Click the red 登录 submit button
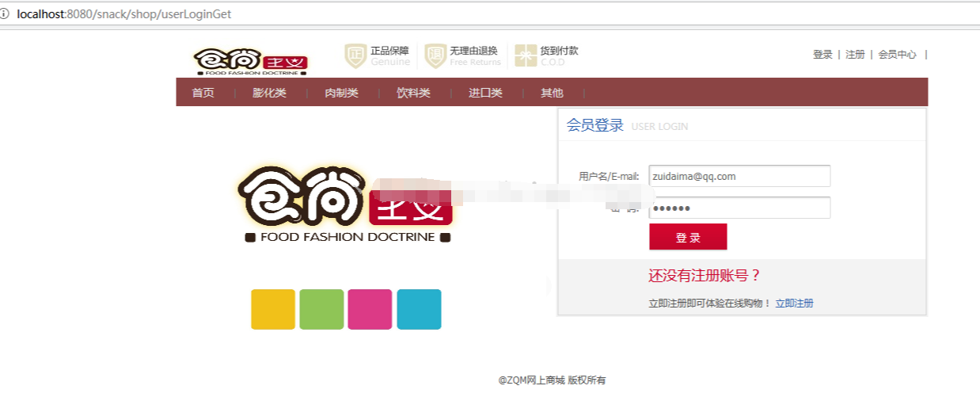Screen dimensions: 980x401 [x=688, y=237]
